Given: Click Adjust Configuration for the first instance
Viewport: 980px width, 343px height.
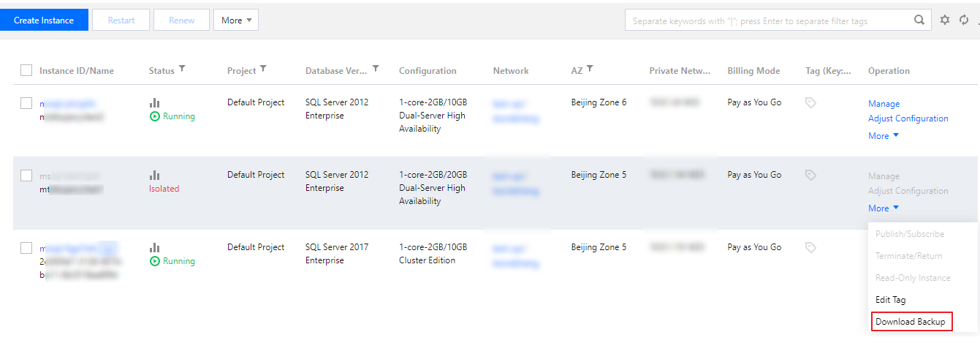Looking at the screenshot, I should [x=908, y=118].
